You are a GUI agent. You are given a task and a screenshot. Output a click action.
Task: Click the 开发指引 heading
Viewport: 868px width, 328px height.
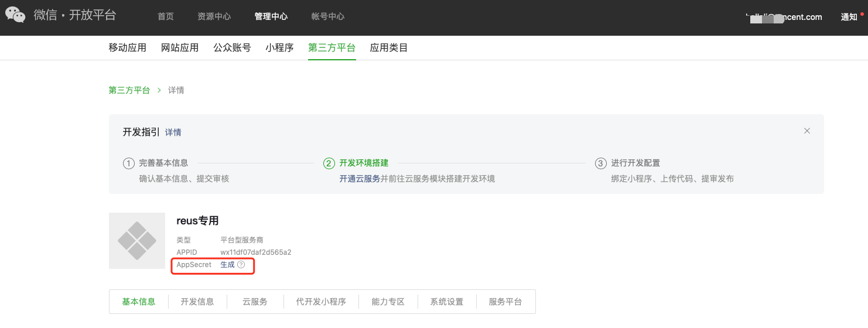click(x=141, y=132)
